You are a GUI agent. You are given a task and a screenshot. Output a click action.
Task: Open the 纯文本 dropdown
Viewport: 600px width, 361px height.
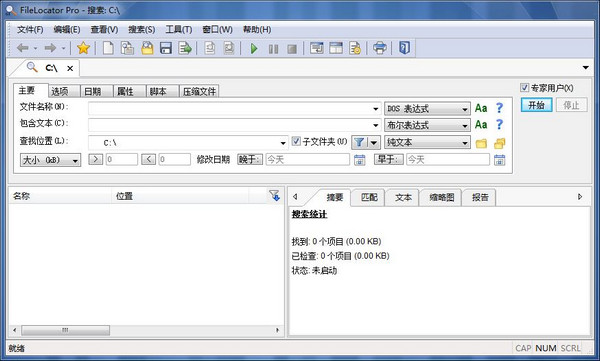(x=427, y=142)
